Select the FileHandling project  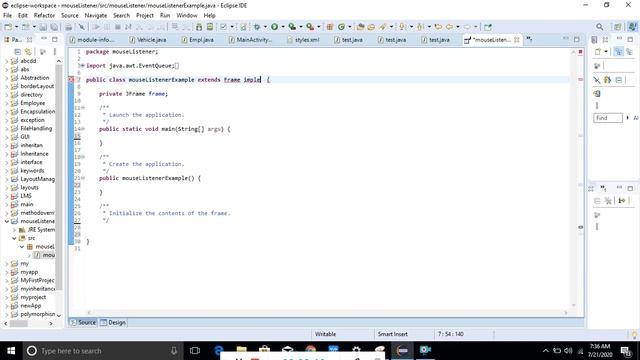(x=36, y=128)
